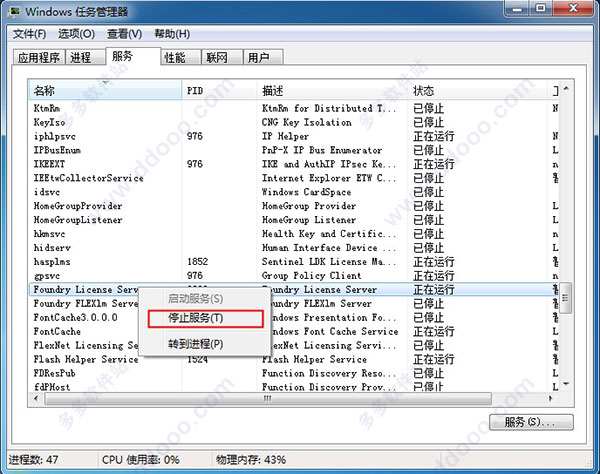
Task: Select the KeyIso service row
Action: tap(294, 122)
